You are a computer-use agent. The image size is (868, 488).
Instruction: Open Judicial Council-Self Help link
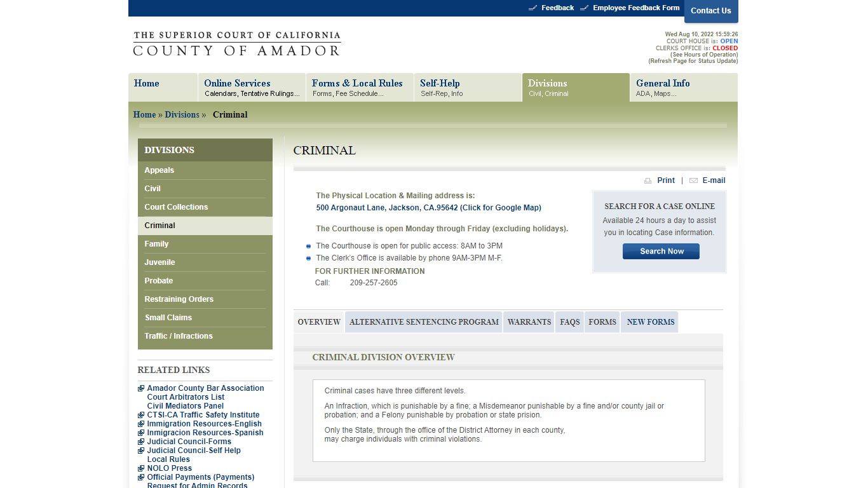click(194, 451)
